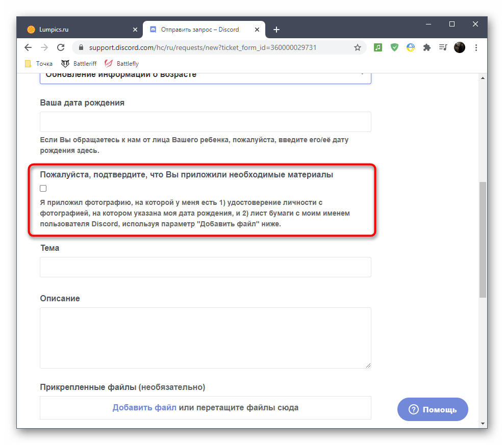Open the Battlefly bookmark
Viewport: 504px width, 445px height.
[121, 64]
